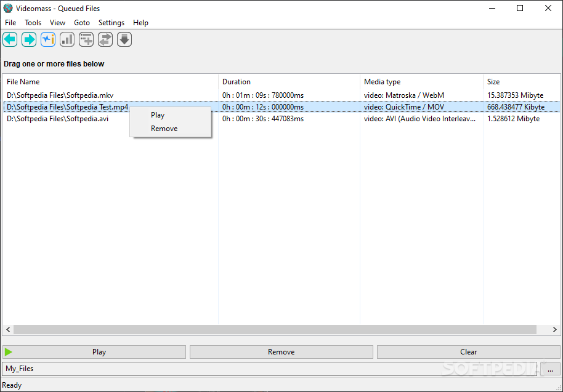Click the File Name column header
The height and width of the screenshot is (392, 563).
[x=110, y=82]
